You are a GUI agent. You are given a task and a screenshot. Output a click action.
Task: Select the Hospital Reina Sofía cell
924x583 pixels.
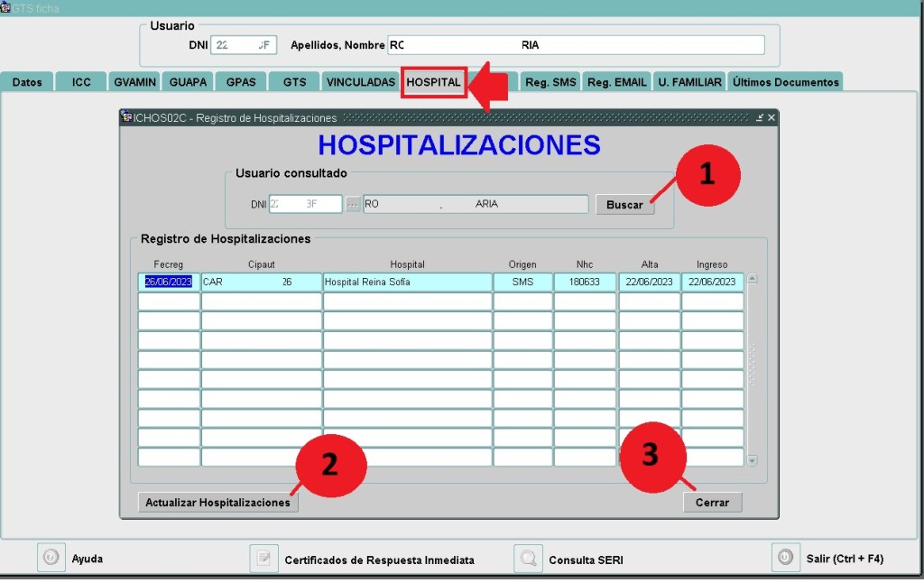pyautogui.click(x=407, y=282)
